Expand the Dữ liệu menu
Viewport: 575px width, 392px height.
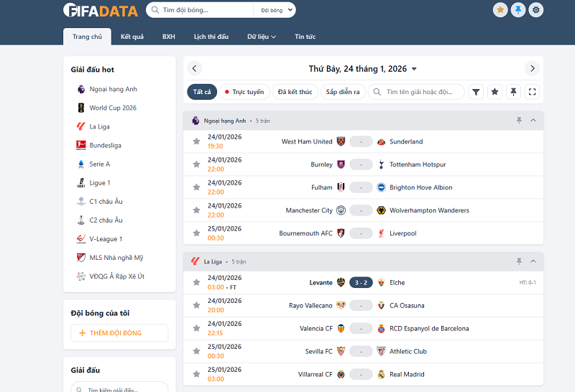[262, 37]
